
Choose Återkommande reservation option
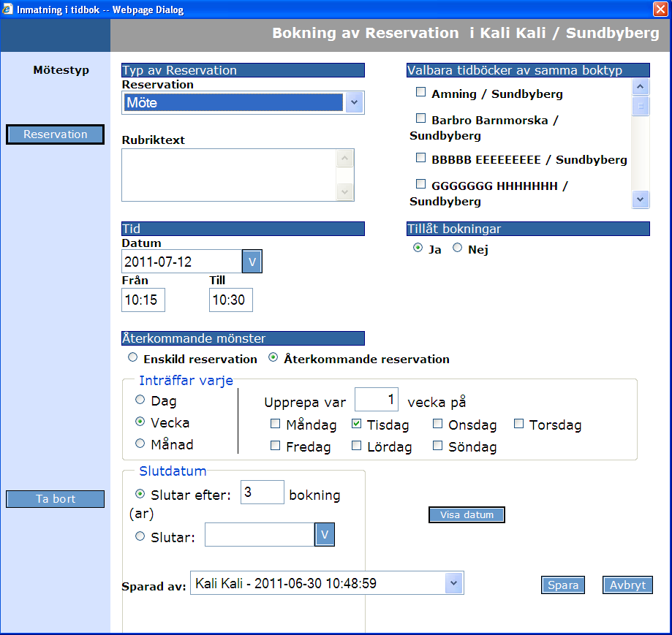(273, 357)
